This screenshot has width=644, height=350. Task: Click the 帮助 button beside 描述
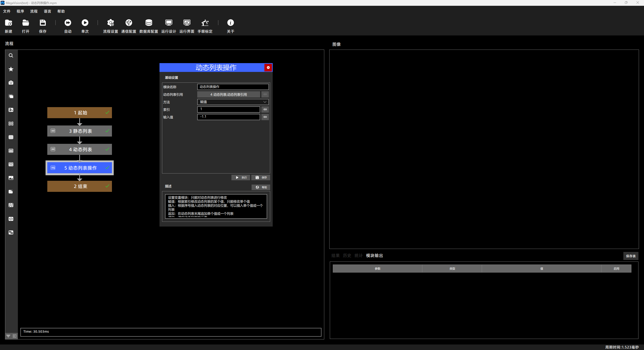[261, 187]
